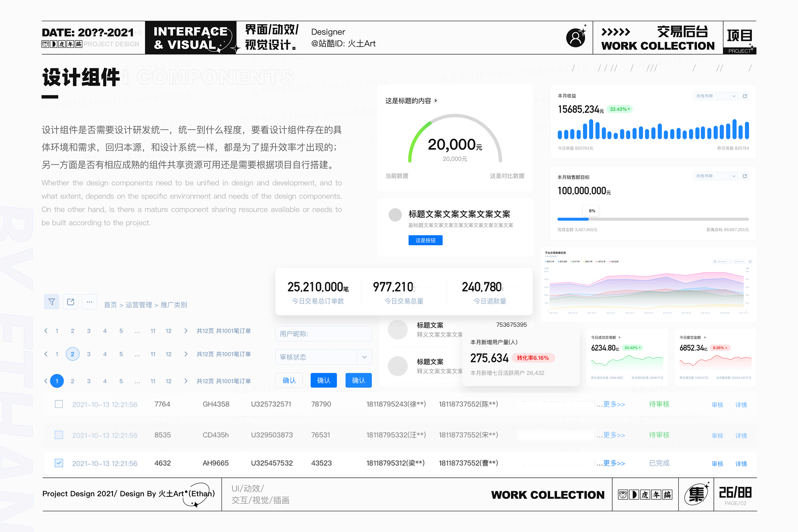Click the 8.26% red badge on 今日提交金额
The height and width of the screenshot is (532, 798).
tap(720, 348)
